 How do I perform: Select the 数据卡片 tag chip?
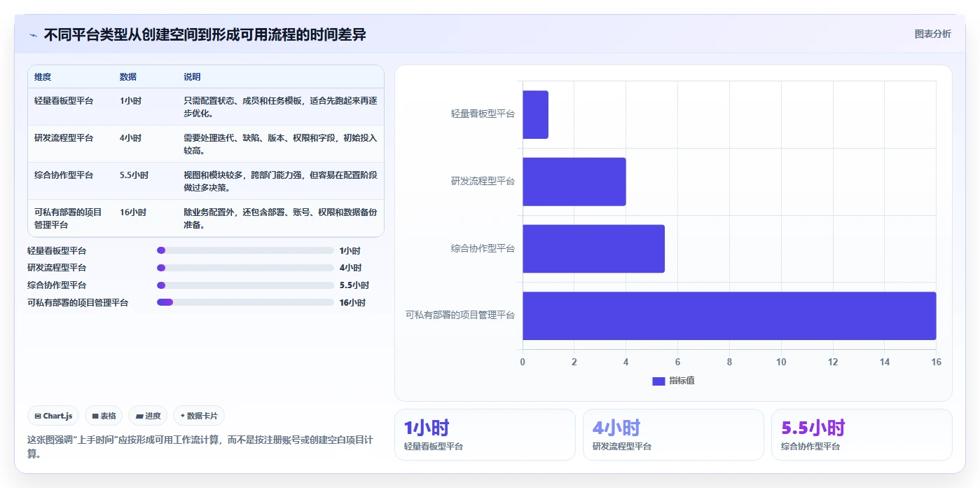click(x=199, y=416)
